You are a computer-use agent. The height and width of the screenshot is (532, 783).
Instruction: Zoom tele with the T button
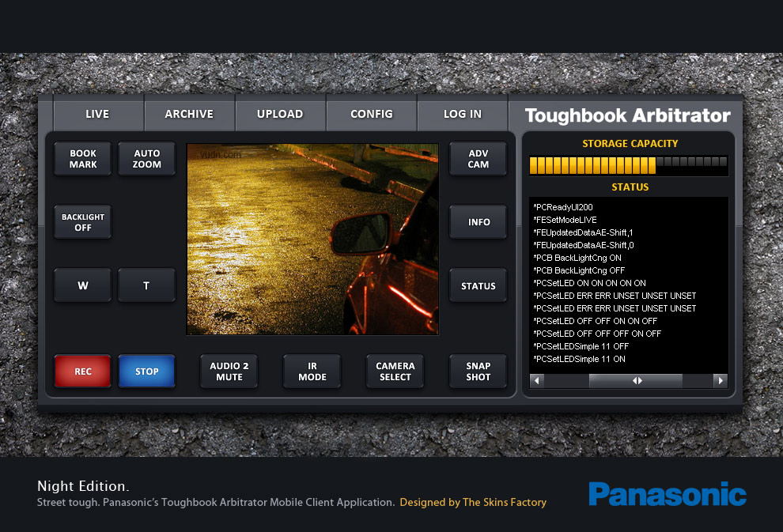tap(147, 285)
